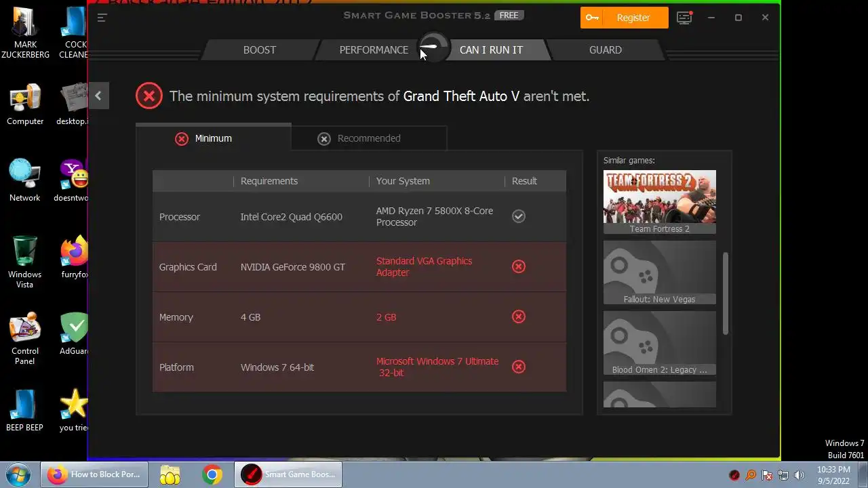The height and width of the screenshot is (488, 868).
Task: Click the red Smart Game Booster tray icon
Action: point(734,475)
